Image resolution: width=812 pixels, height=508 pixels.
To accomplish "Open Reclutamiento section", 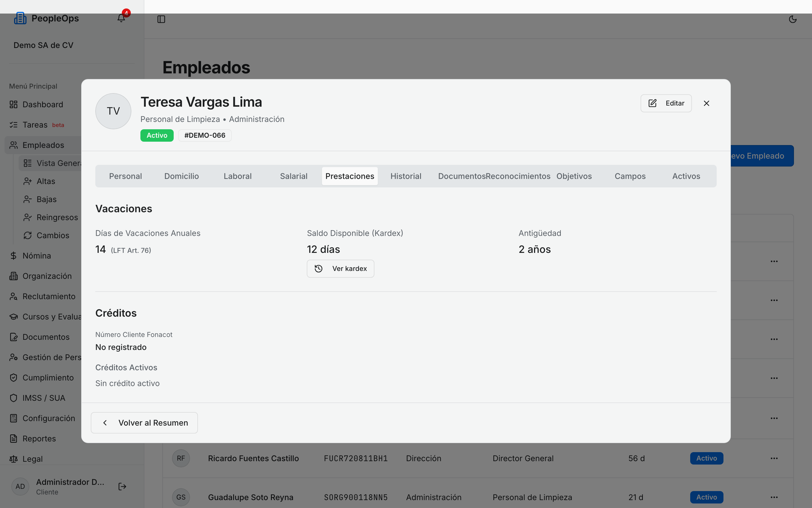I will tap(43, 296).
